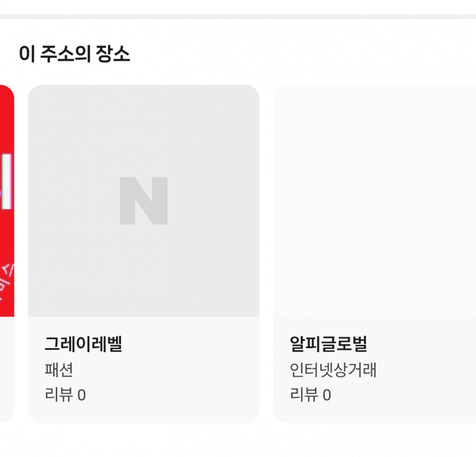Click the white gap between the two place cards
The height and width of the screenshot is (457, 476).
(x=266, y=253)
